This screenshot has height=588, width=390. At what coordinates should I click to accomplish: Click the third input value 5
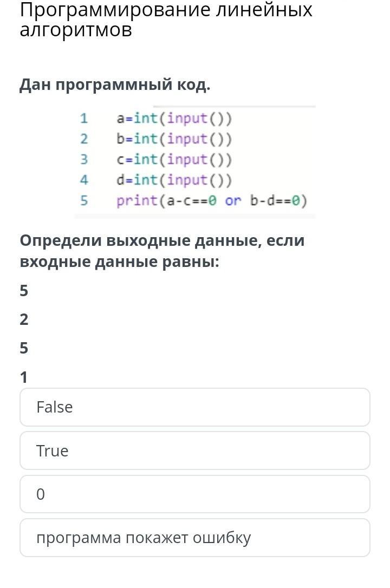point(24,348)
